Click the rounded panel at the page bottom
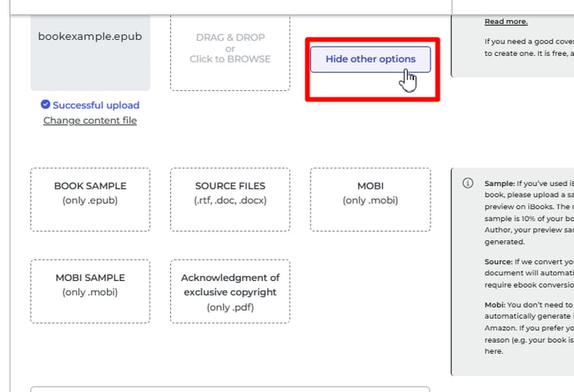Screen dimensions: 574x392 (230, 389)
